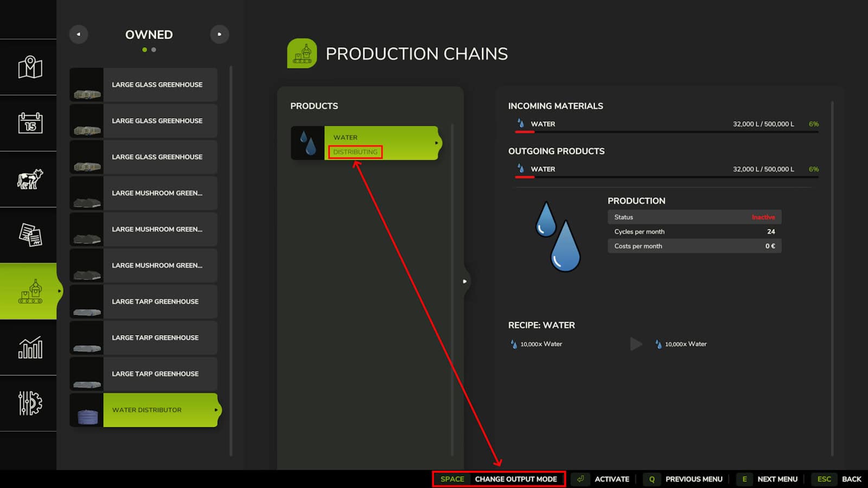The width and height of the screenshot is (868, 488).
Task: Select the production chains factory sidebar icon
Action: (30, 291)
